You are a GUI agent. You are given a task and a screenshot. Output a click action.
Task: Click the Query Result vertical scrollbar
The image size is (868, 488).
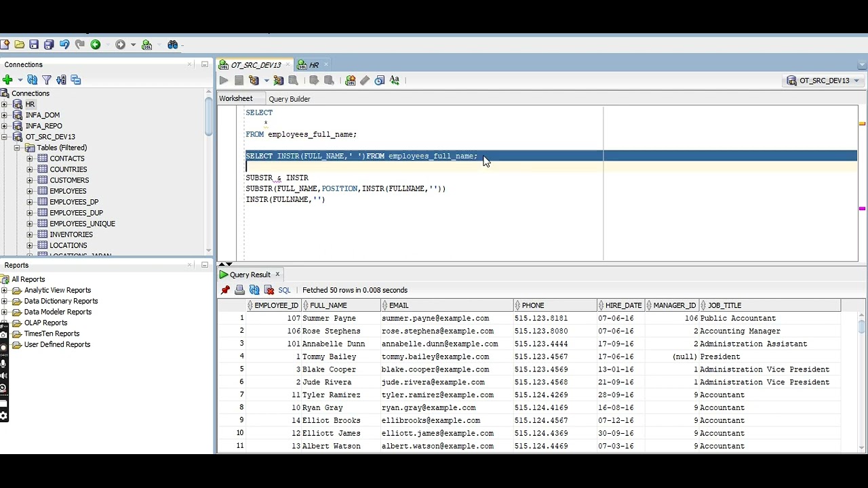pos(862,325)
